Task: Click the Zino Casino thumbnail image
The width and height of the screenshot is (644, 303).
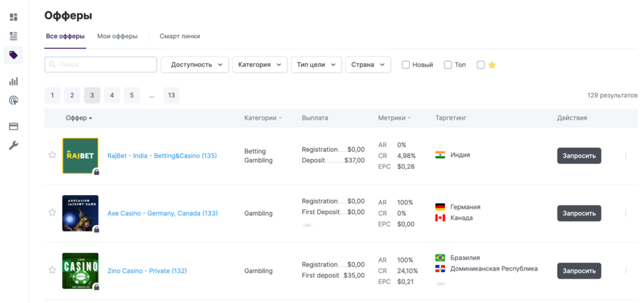Action: (x=80, y=271)
